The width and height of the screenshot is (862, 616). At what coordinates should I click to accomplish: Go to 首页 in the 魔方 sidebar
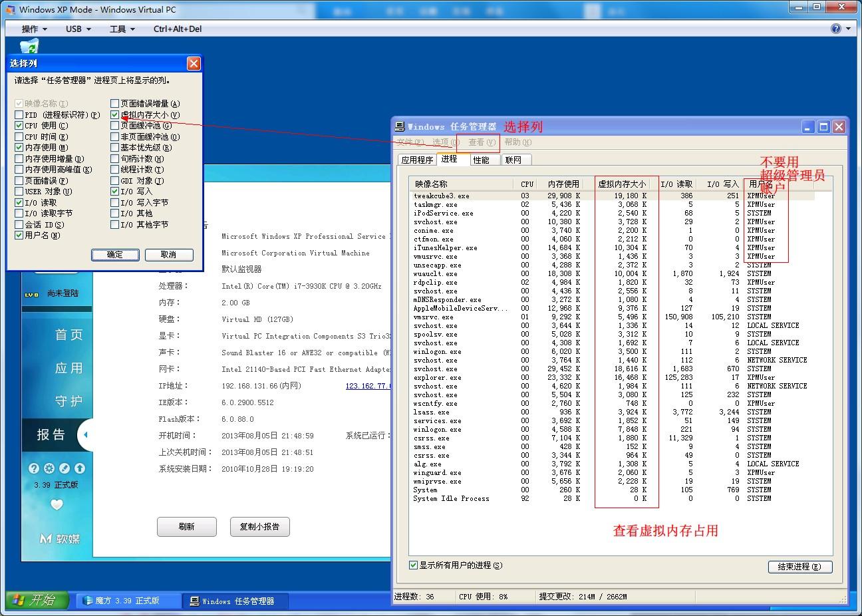click(x=69, y=335)
